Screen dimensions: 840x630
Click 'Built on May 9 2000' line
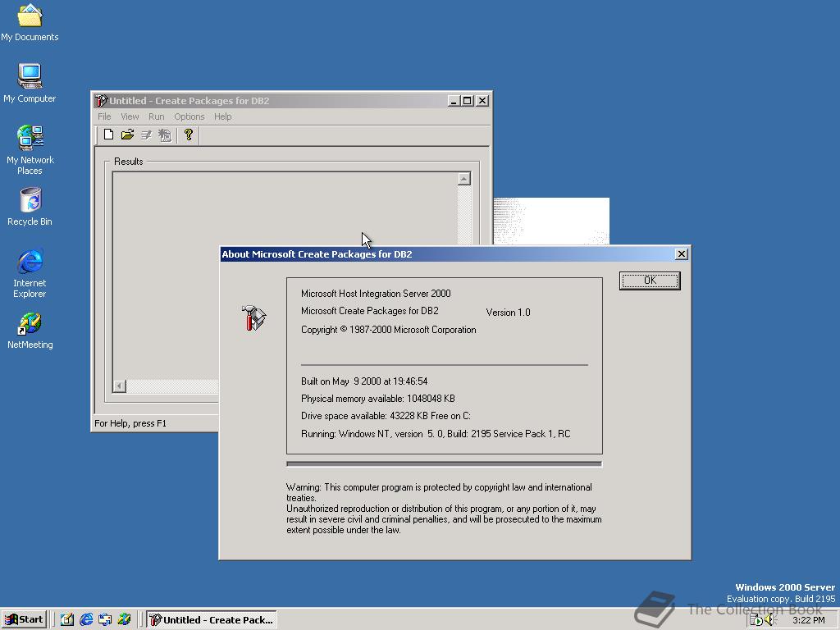point(364,381)
